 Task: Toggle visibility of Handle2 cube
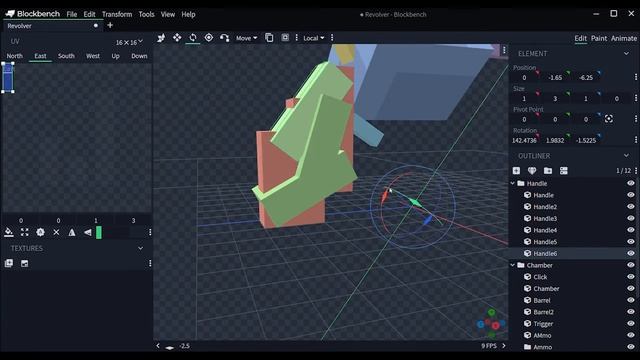pyautogui.click(x=631, y=207)
